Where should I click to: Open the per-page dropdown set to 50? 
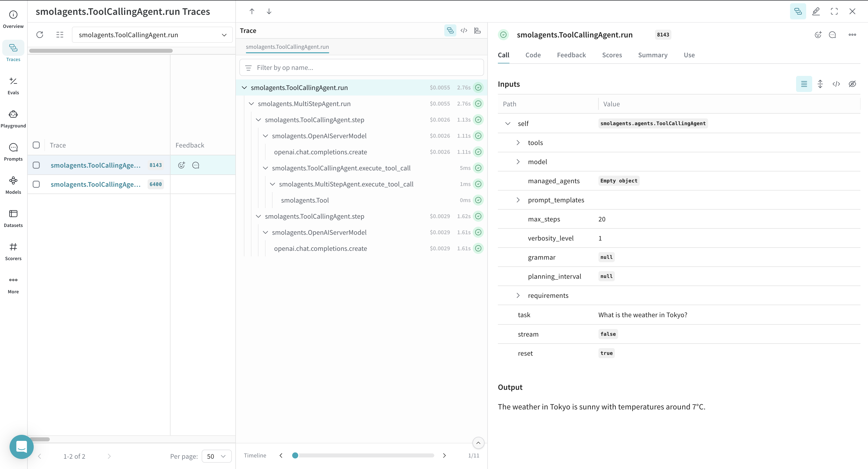pos(216,456)
